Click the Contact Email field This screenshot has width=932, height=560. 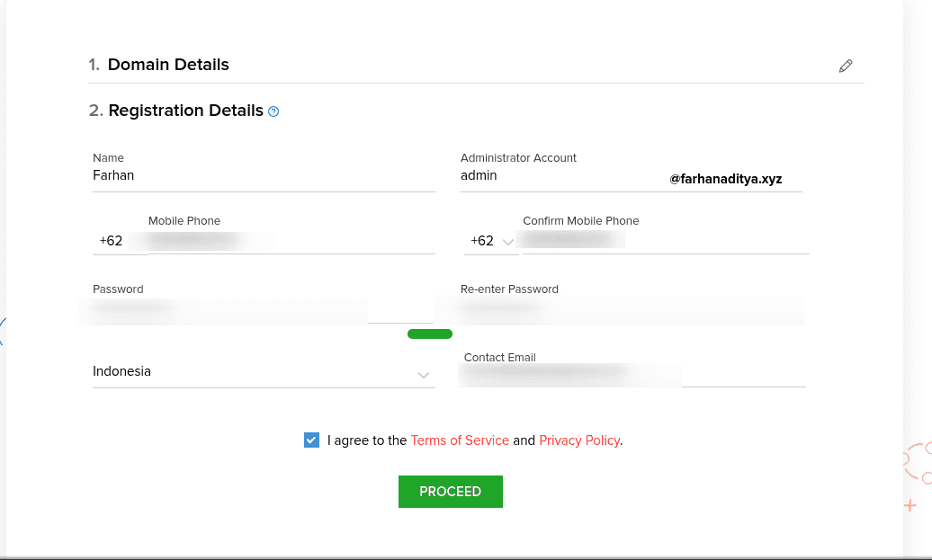tap(630, 374)
